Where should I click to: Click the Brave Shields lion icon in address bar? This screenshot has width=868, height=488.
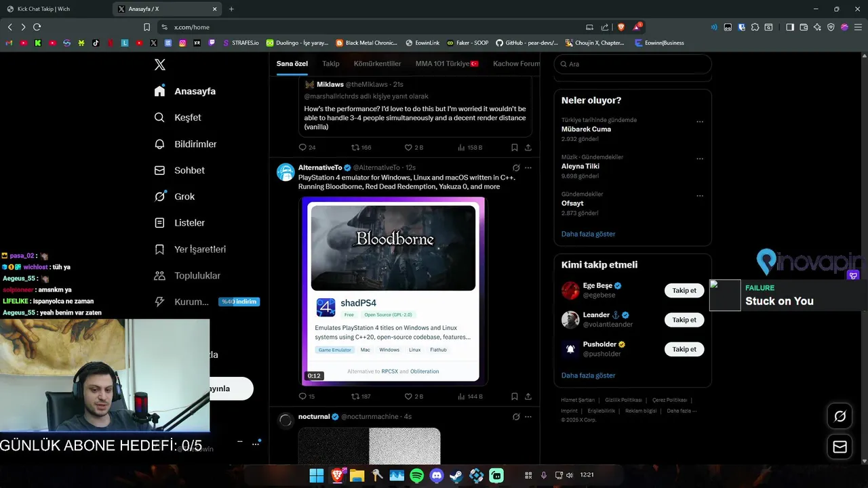(x=620, y=27)
